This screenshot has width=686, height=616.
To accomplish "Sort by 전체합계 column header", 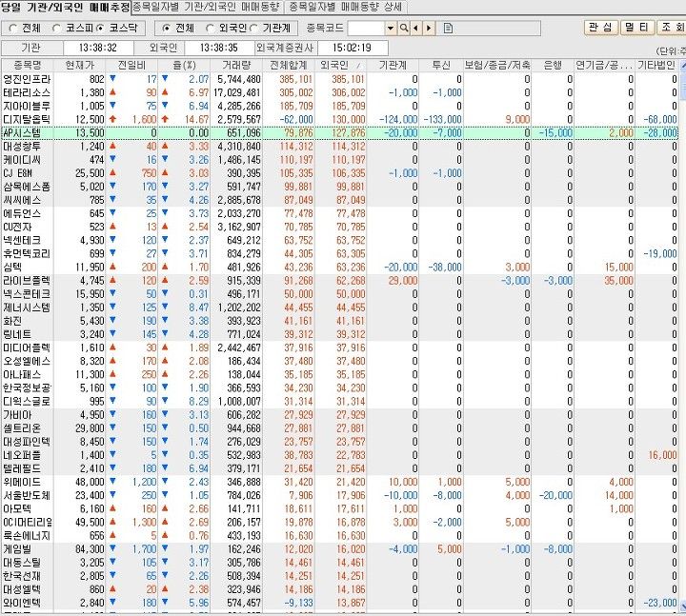I will click(289, 65).
